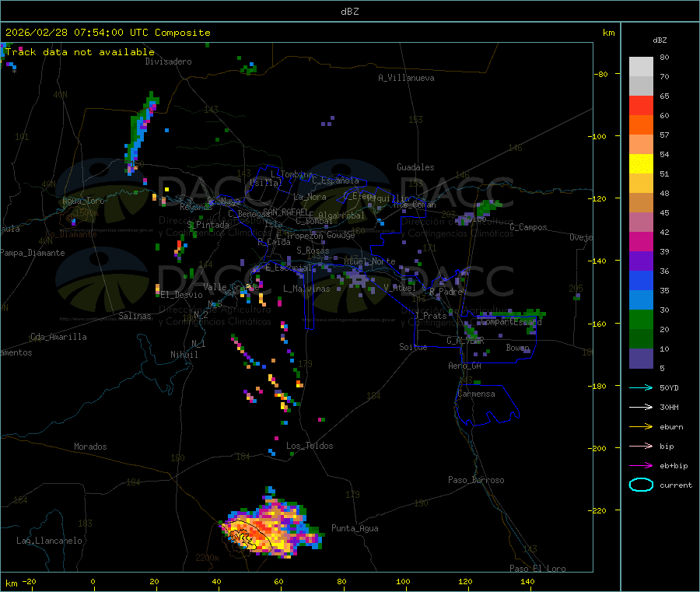Click the pink bip arrow legend icon
Image resolution: width=700 pixels, height=592 pixels.
[x=641, y=446]
